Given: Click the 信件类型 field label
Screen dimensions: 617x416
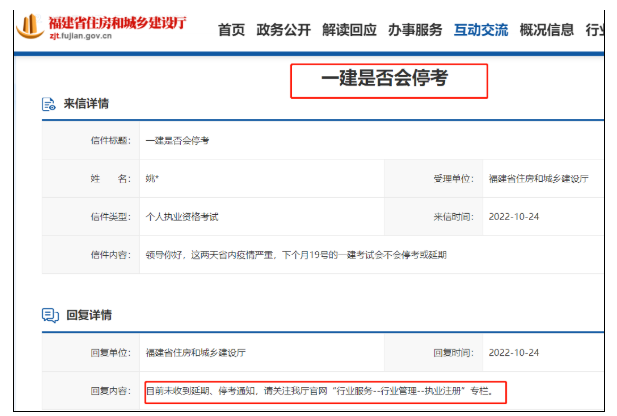Looking at the screenshot, I should tap(111, 217).
